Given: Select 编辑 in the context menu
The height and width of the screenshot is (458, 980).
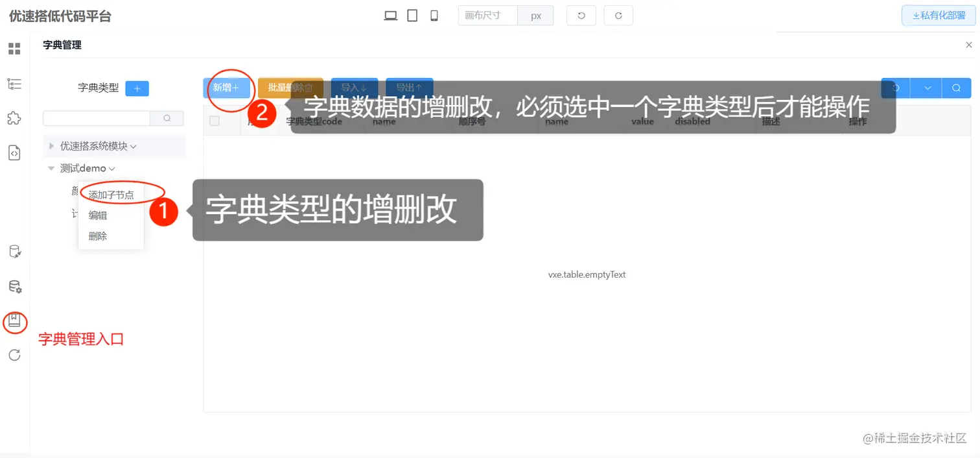Looking at the screenshot, I should tap(97, 215).
